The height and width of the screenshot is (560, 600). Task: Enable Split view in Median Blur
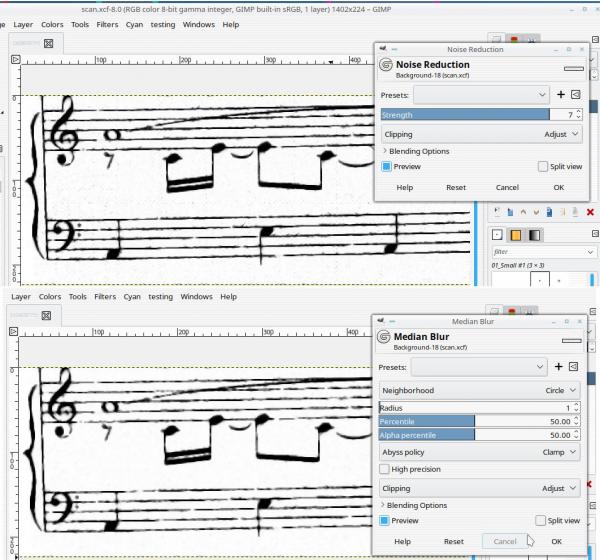pos(540,521)
